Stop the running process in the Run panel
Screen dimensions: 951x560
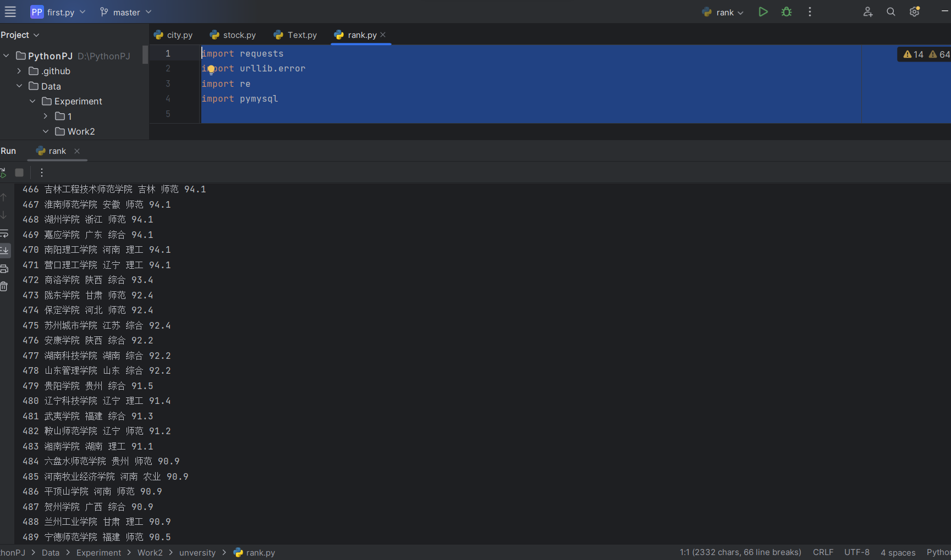19,173
